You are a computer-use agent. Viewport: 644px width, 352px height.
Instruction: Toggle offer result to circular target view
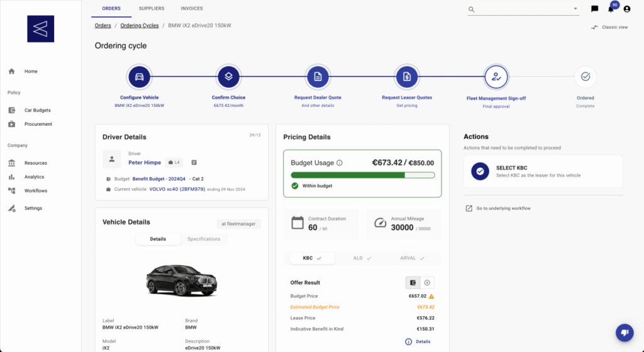coord(427,283)
